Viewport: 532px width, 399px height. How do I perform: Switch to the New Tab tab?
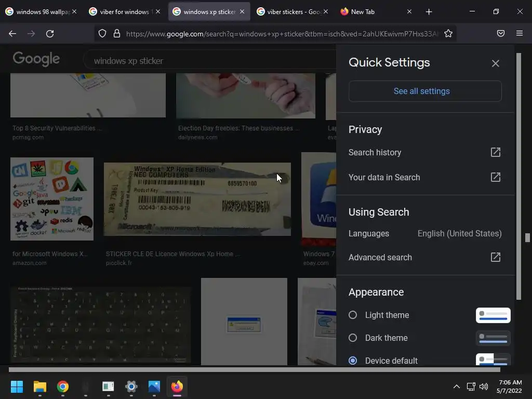click(x=376, y=12)
